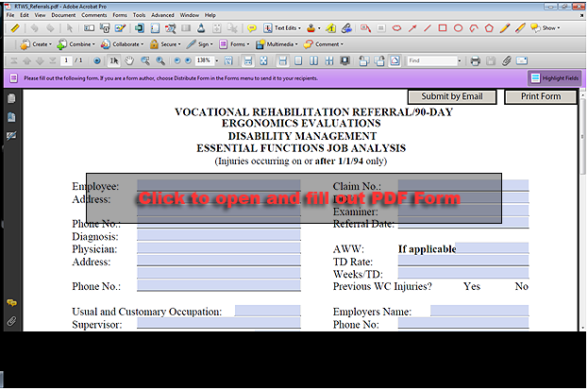Open the Attach a File paperclip tool
Screen dimensions: 588x390
(507, 60)
